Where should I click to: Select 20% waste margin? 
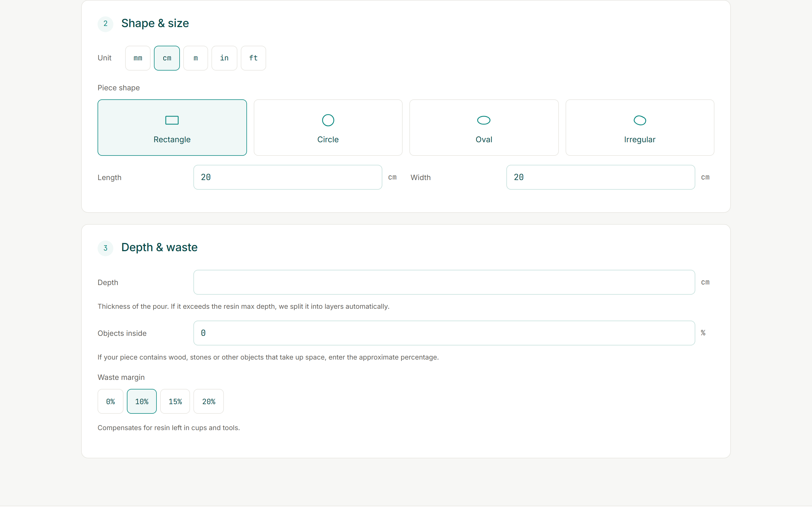tap(208, 401)
